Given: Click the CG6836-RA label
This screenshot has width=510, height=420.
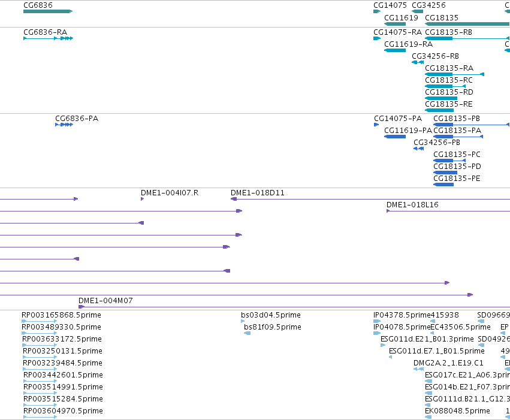Looking at the screenshot, I should pyautogui.click(x=45, y=32).
